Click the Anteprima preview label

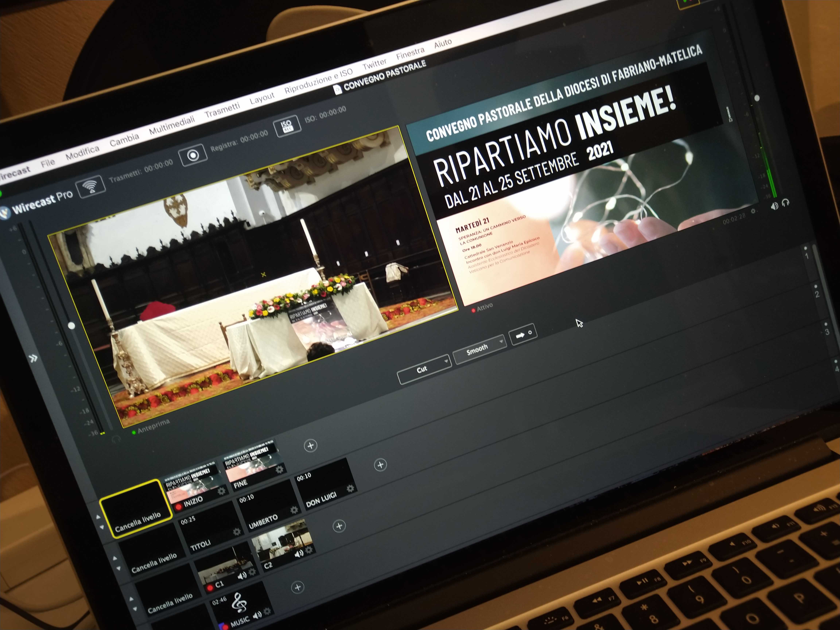(x=153, y=426)
